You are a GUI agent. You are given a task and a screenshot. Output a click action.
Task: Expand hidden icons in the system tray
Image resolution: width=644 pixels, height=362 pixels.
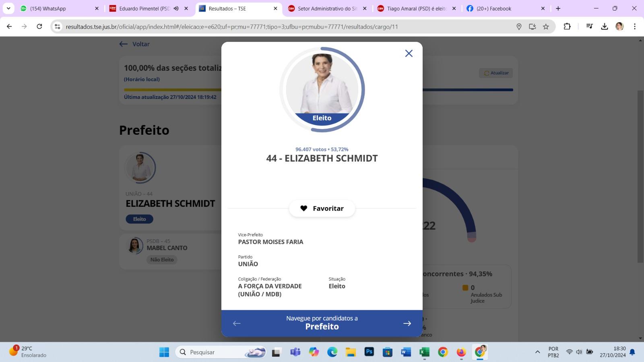click(537, 352)
